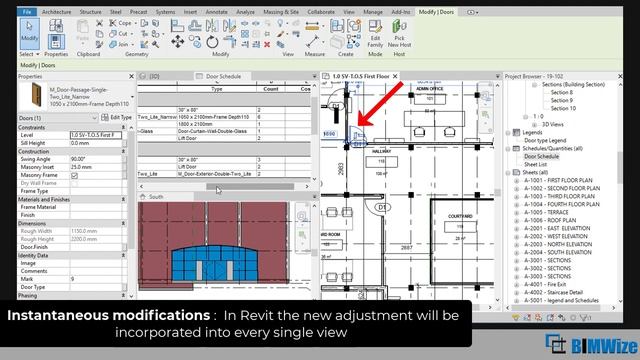
Task: Click the Door-Curtain-Wall-Double-Glass schedule cell
Action: (x=216, y=131)
